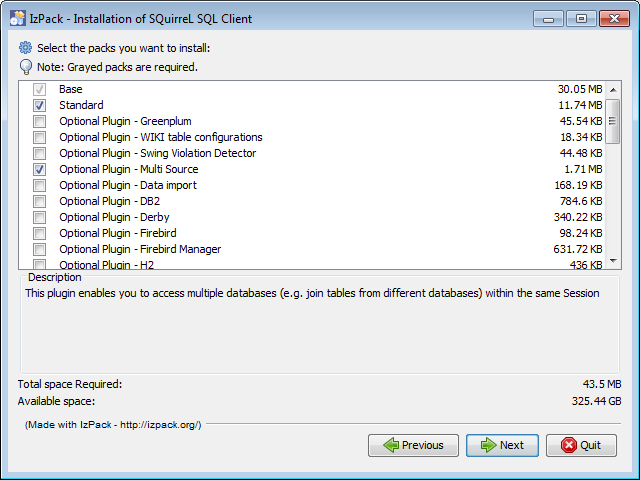Enable the Greenplum plugin checkbox

point(39,121)
